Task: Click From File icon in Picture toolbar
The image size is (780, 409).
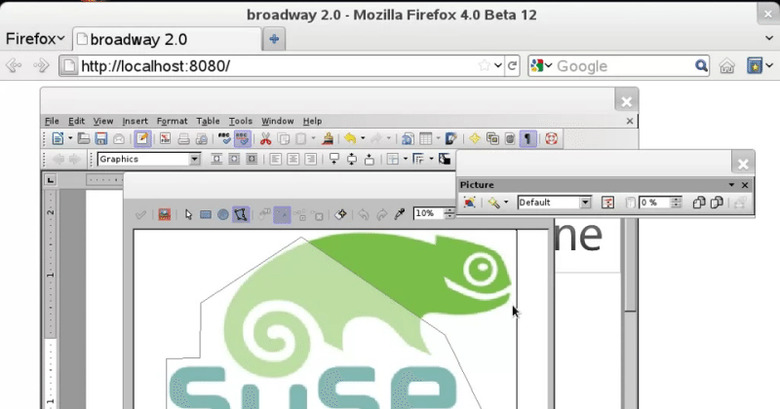Action: [x=470, y=203]
